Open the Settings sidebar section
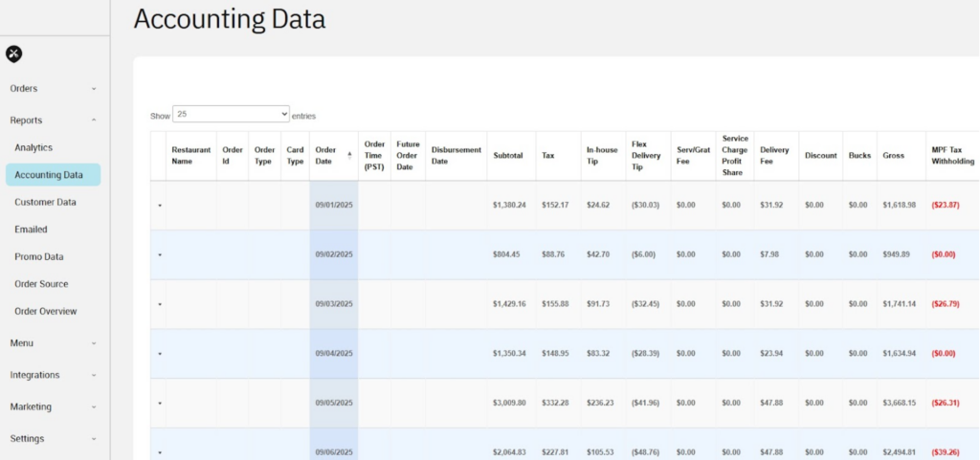 tap(93, 439)
